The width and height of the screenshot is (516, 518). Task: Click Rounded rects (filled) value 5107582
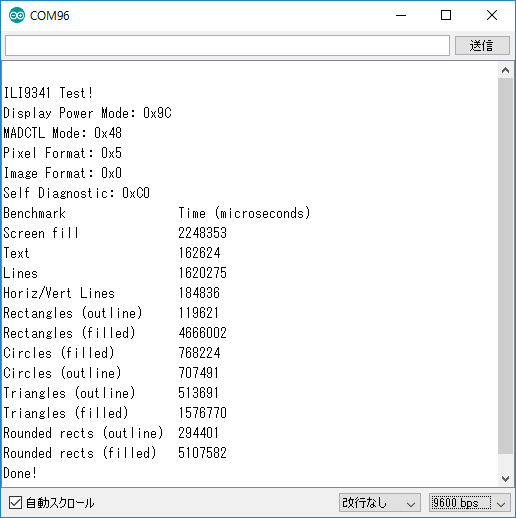tap(203, 453)
